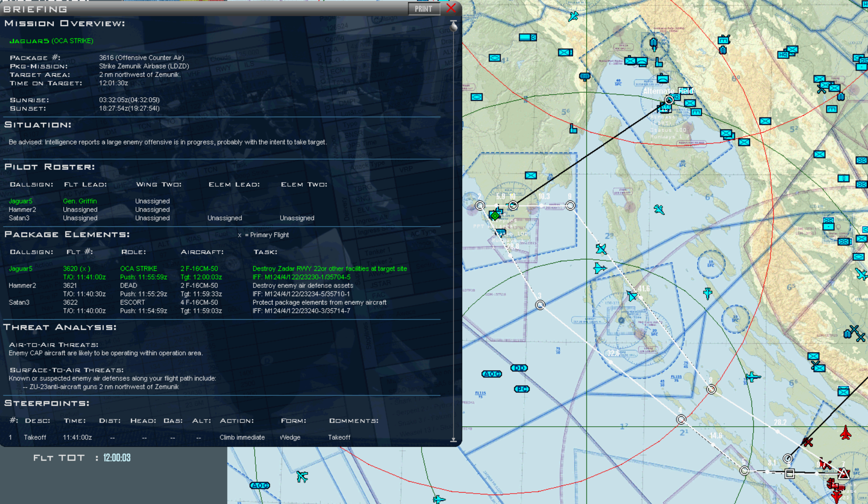Screen dimensions: 868x504
Task: Click the Jaguar5 (OCA STRIKE) mission header
Action: point(52,41)
